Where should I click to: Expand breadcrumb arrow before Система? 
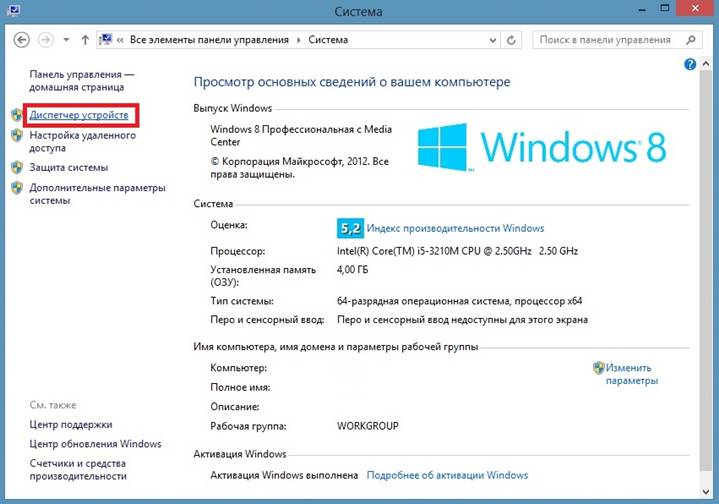pyautogui.click(x=299, y=40)
